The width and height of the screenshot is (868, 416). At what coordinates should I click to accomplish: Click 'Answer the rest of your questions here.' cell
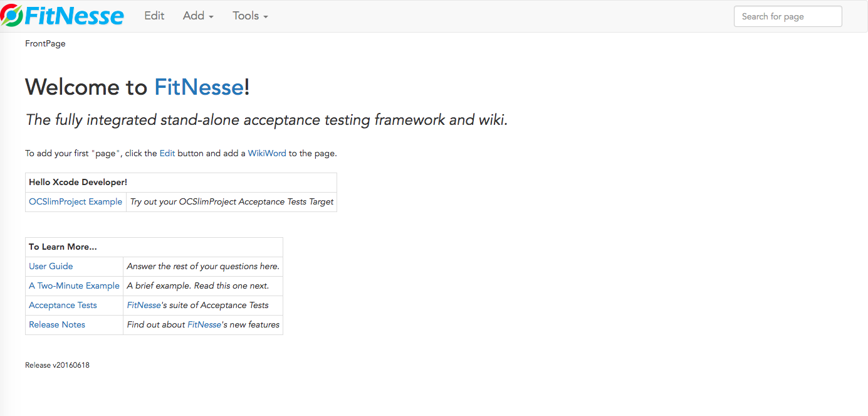point(203,267)
